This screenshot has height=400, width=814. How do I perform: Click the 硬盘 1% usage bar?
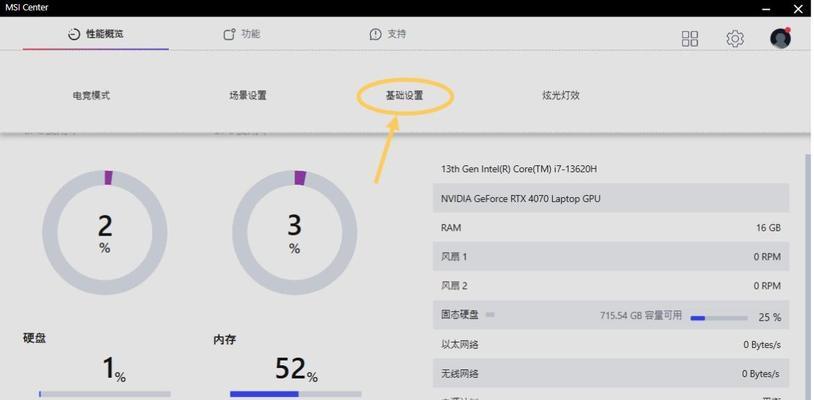pos(104,394)
